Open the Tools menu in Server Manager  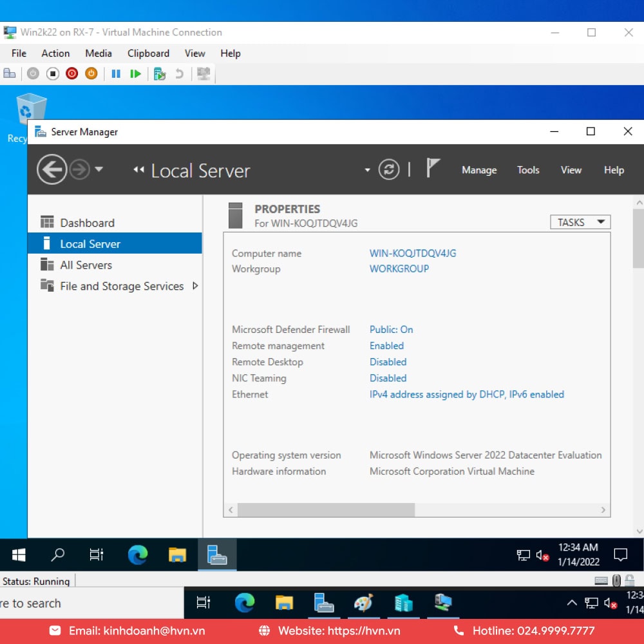(528, 170)
